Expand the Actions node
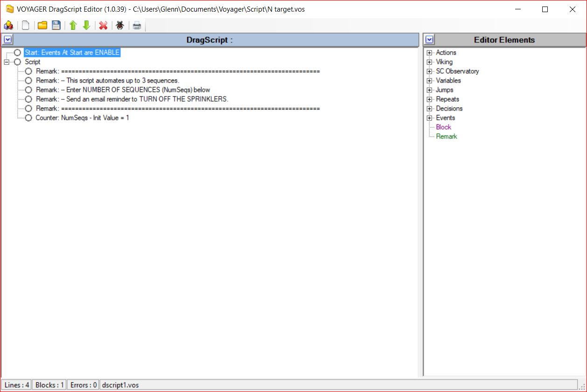 point(430,53)
